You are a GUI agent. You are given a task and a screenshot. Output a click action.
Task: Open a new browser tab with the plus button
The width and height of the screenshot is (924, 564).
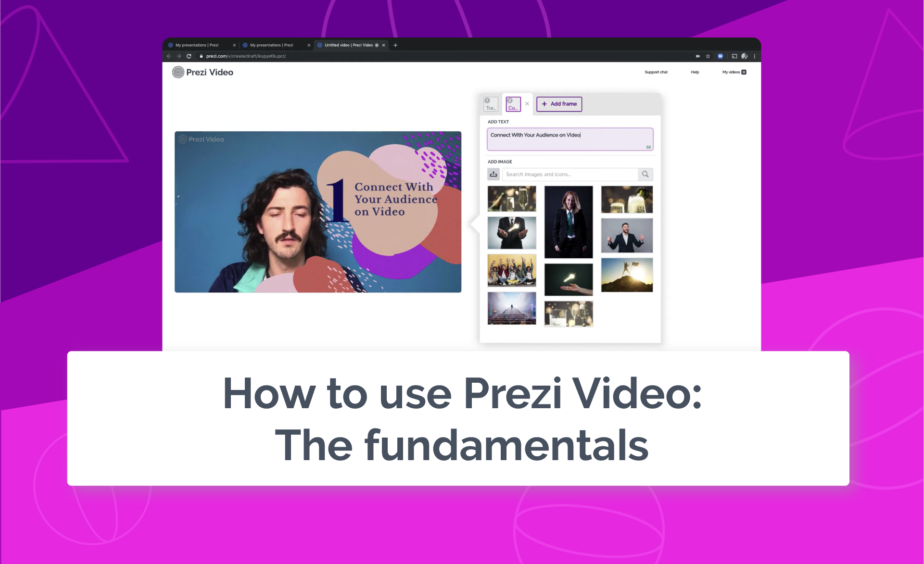point(395,45)
